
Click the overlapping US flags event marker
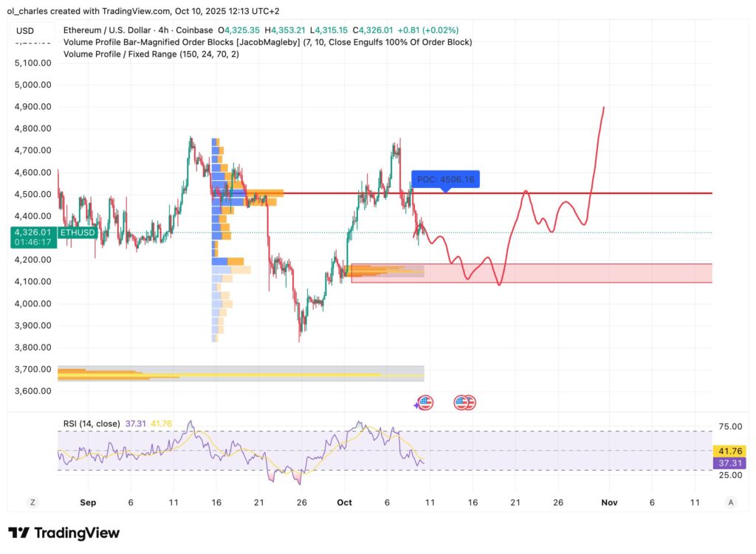pyautogui.click(x=464, y=402)
